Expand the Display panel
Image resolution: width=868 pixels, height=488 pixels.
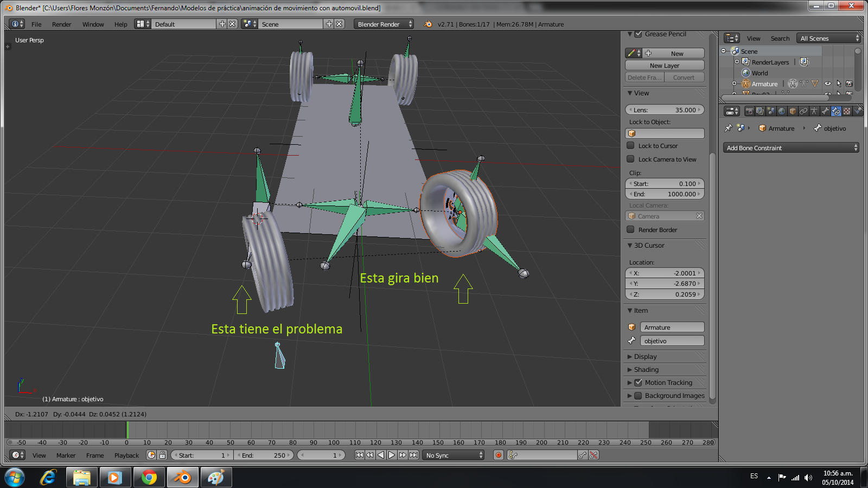[x=645, y=357]
